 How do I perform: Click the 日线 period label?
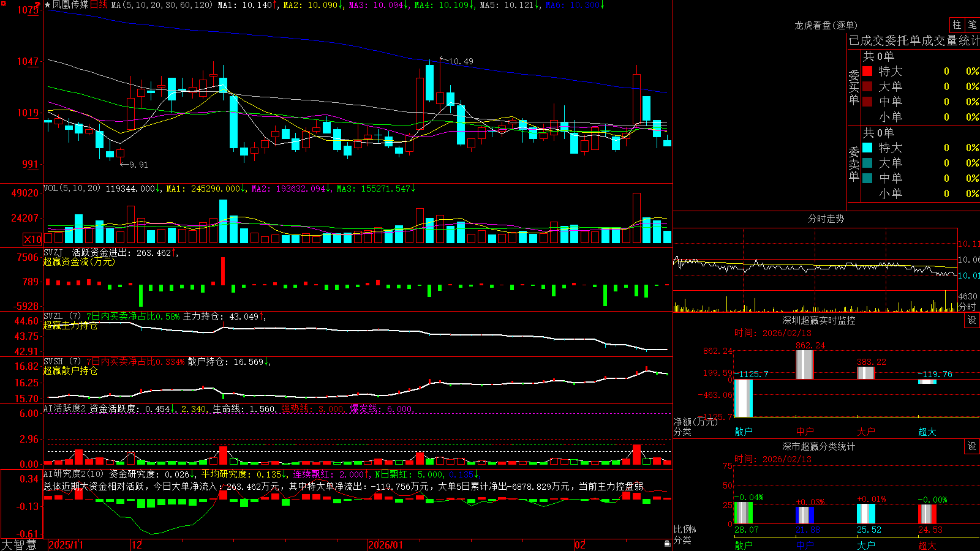click(x=99, y=5)
